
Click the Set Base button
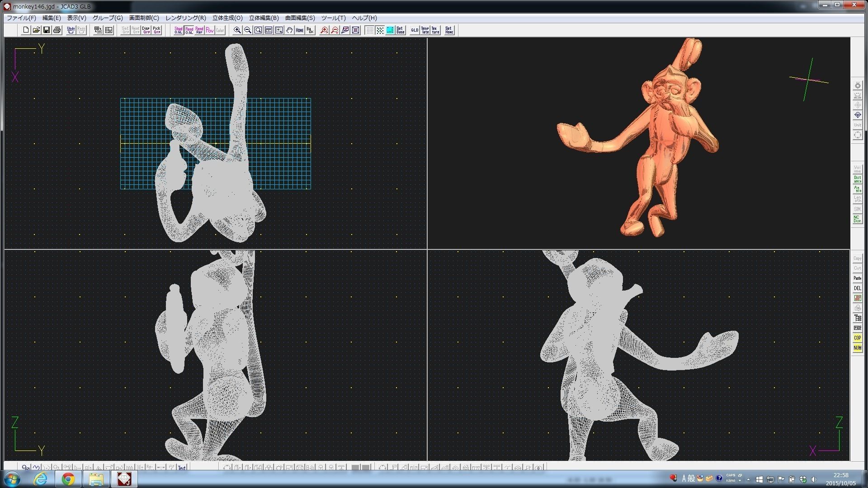pyautogui.click(x=401, y=30)
